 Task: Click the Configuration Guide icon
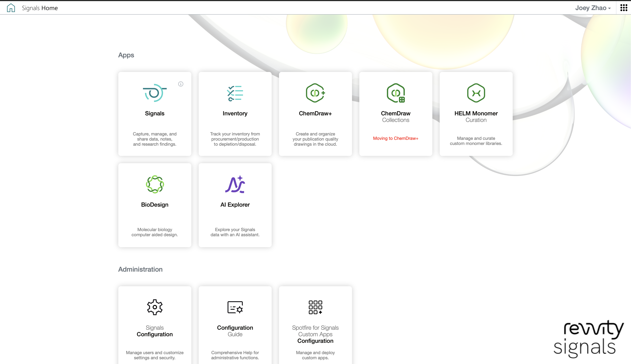tap(235, 307)
